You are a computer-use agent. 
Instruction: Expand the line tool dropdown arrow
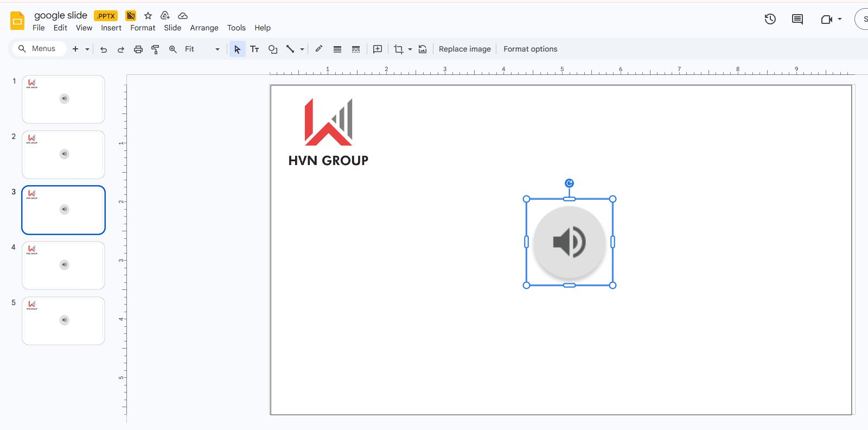pos(302,49)
